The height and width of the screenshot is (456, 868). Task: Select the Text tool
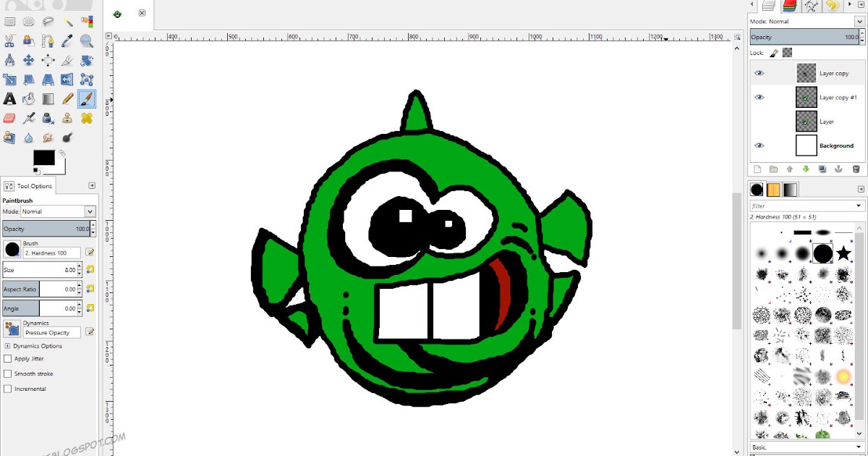click(9, 98)
